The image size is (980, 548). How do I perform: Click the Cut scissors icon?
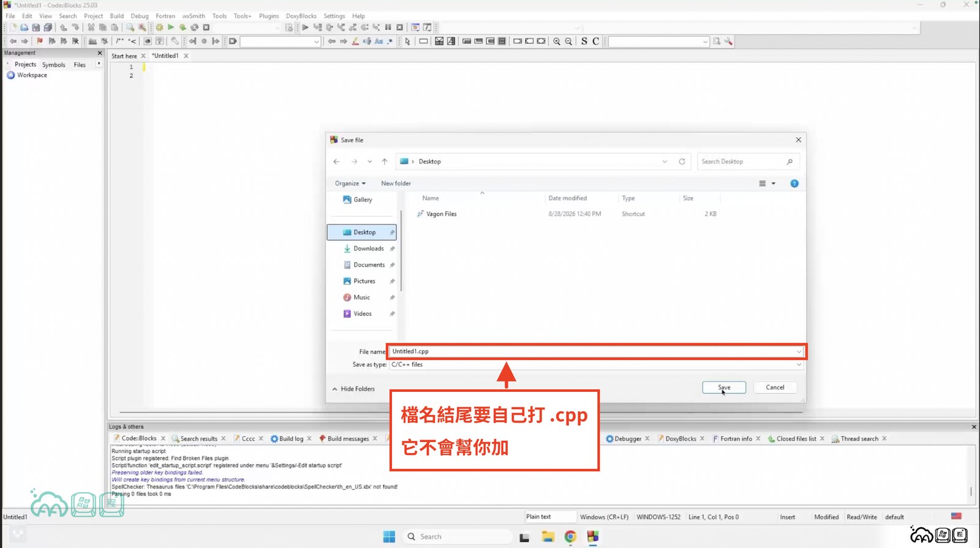pos(91,28)
